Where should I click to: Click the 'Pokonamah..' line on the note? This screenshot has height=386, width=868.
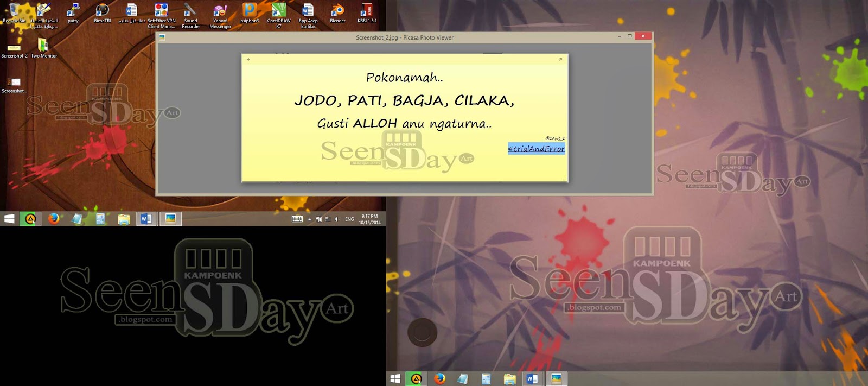pyautogui.click(x=404, y=78)
